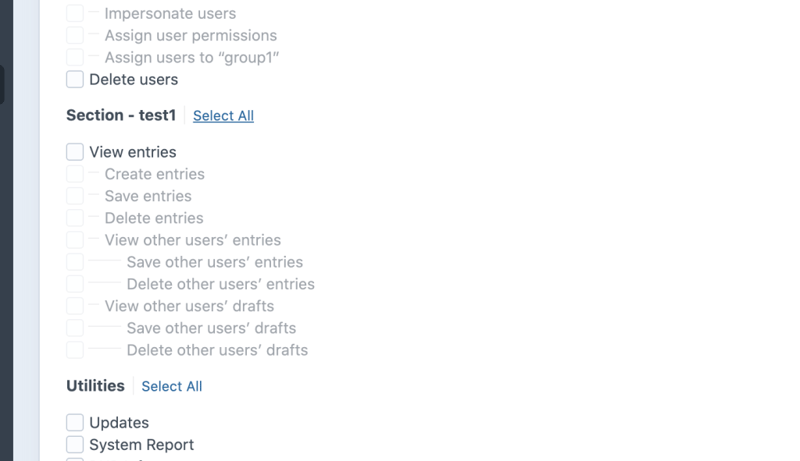Viewport: 800px width, 461px height.
Task: Toggle the Delete other users' drafts checkbox
Action: (x=75, y=350)
